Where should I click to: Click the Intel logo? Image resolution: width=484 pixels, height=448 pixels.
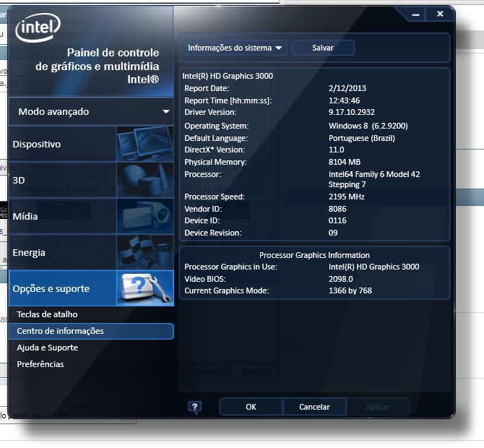[38, 29]
